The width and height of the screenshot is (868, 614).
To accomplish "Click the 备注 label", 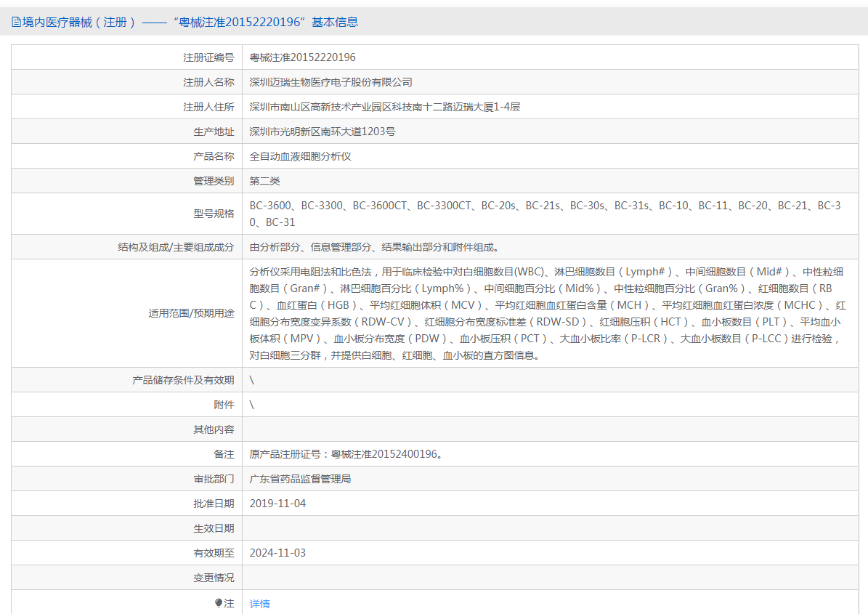I will pyautogui.click(x=224, y=454).
